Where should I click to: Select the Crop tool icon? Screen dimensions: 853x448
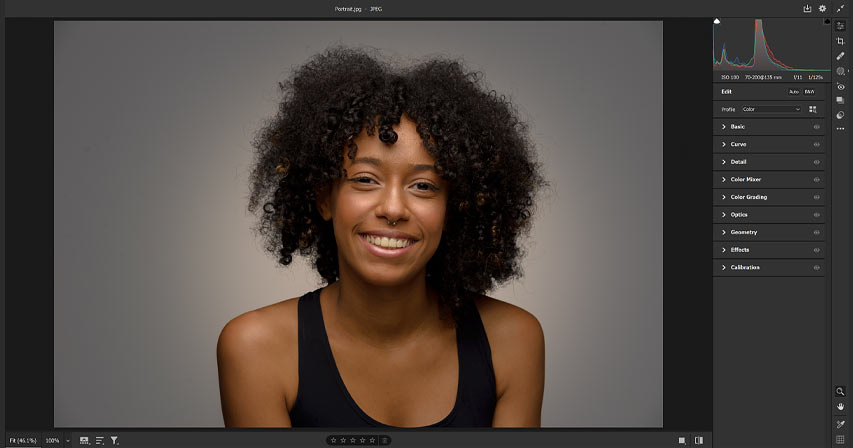pyautogui.click(x=840, y=41)
